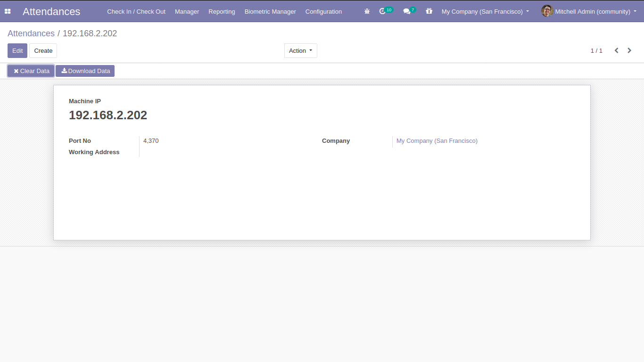Click the debug bug icon in navbar

click(x=367, y=11)
